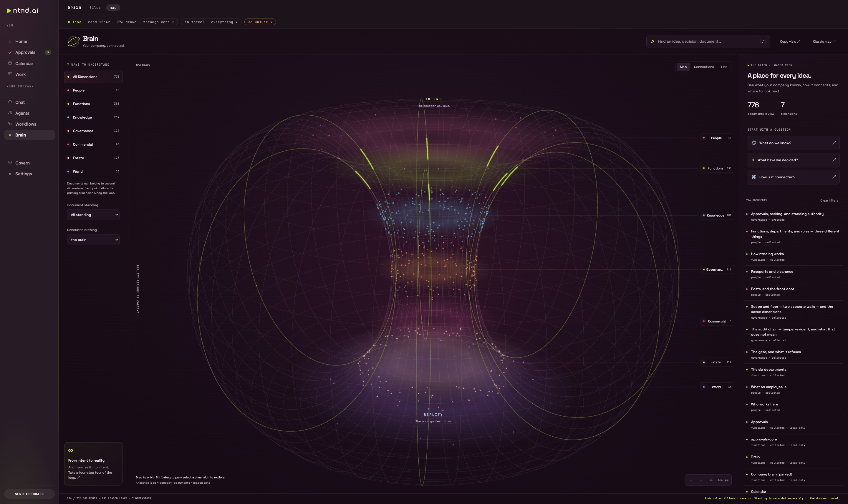Focus the 'Find an idea' search field
Image resolution: width=848 pixels, height=504 pixels.
(708, 41)
